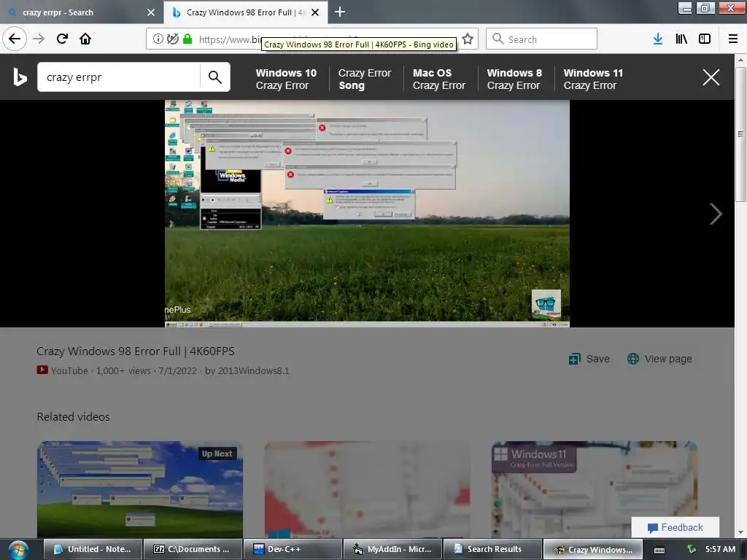
Task: Select the 'Crazy Windows 98 Error Full' tab
Action: (x=239, y=12)
